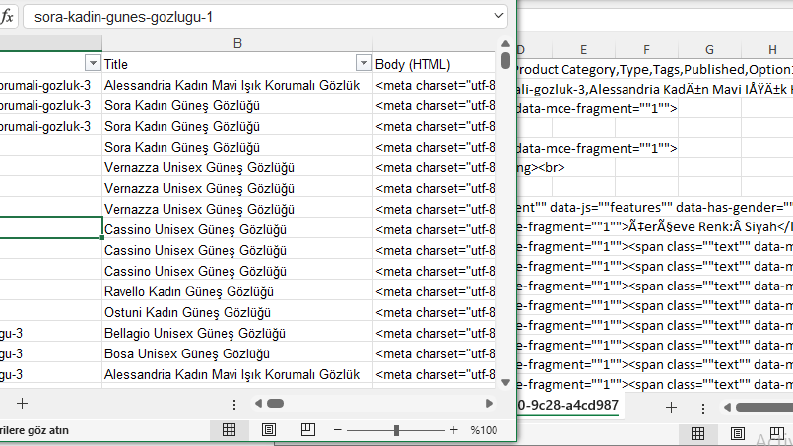Viewport: 793px width, 446px height.
Task: Click the ng><br> cell in back window
Action: 541,167
